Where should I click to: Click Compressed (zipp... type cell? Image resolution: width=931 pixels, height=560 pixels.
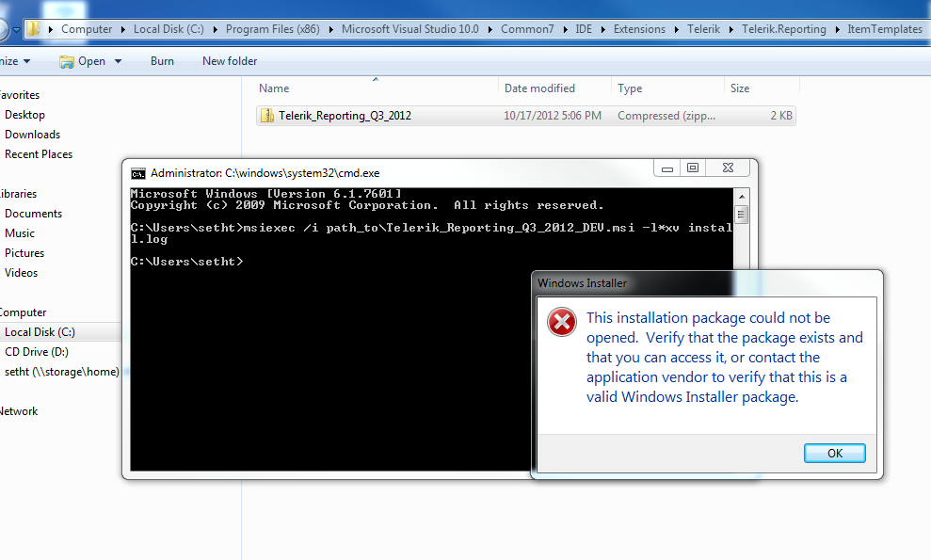pyautogui.click(x=666, y=116)
